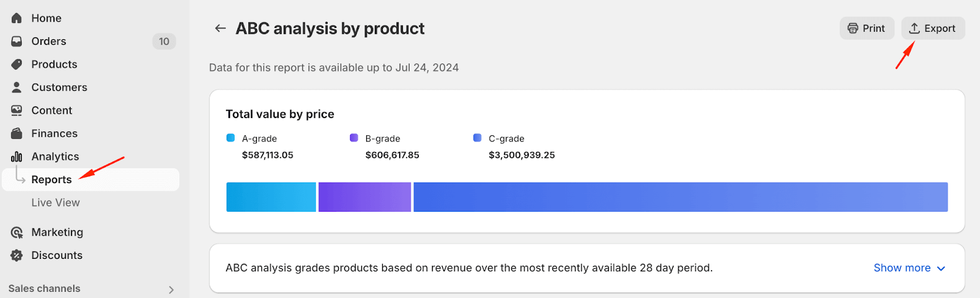Export the ABC analysis report

pos(932,29)
